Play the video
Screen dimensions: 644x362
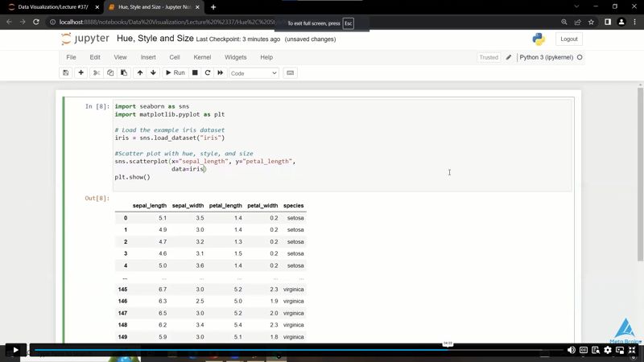15,350
